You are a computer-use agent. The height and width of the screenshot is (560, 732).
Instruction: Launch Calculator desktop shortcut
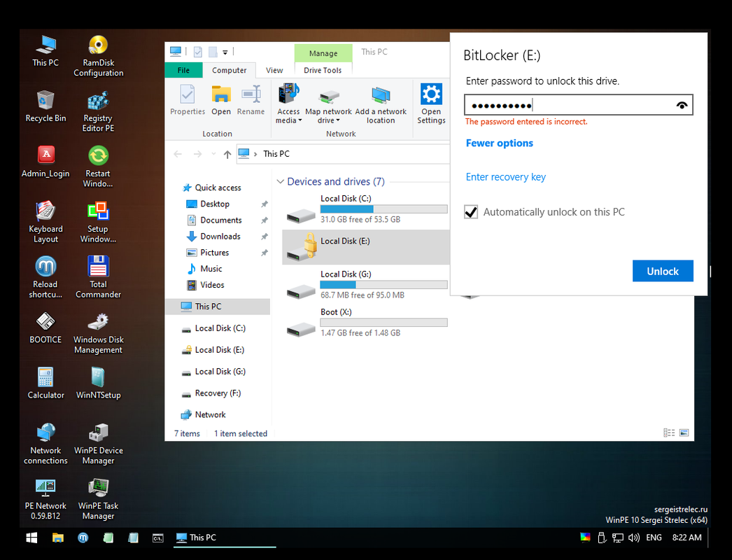tap(45, 383)
